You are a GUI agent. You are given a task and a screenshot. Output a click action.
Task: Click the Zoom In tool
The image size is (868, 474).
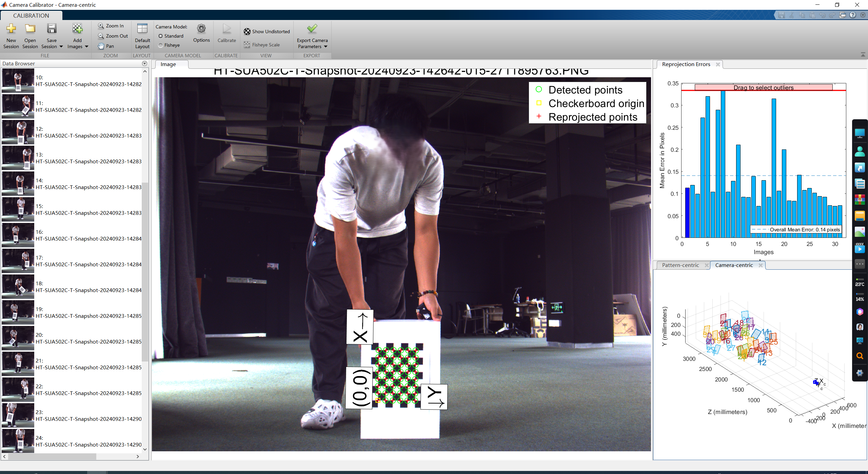click(x=111, y=26)
